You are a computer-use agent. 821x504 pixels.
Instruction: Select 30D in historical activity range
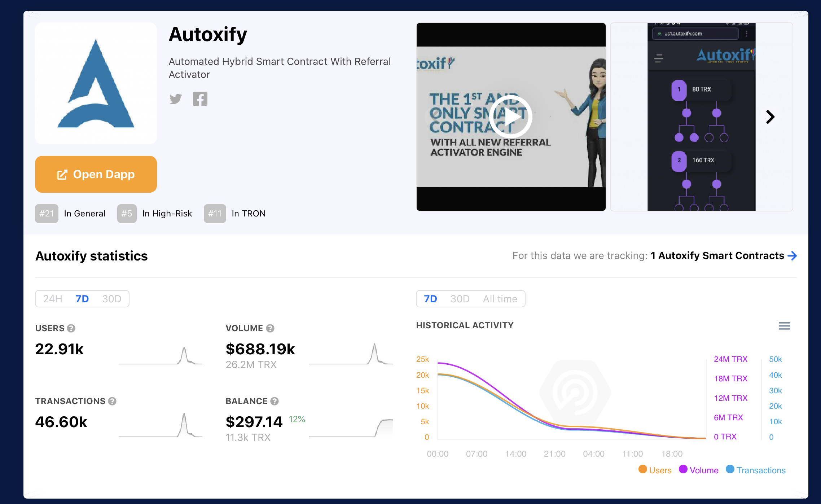point(460,299)
